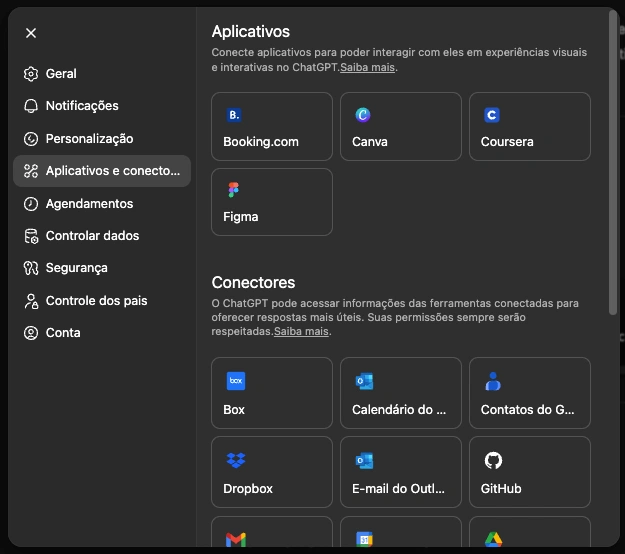Open the Canva app icon
625x554 pixels.
click(x=363, y=115)
